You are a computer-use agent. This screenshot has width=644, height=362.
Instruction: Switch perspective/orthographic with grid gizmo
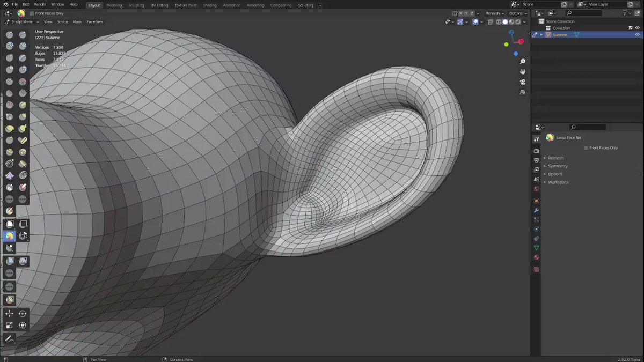[x=522, y=92]
